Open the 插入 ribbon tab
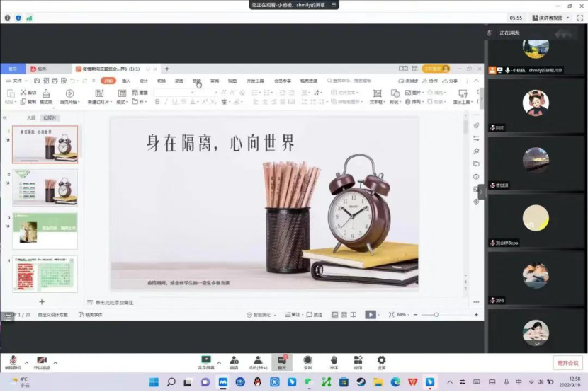This screenshot has width=588, height=392. coord(126,81)
